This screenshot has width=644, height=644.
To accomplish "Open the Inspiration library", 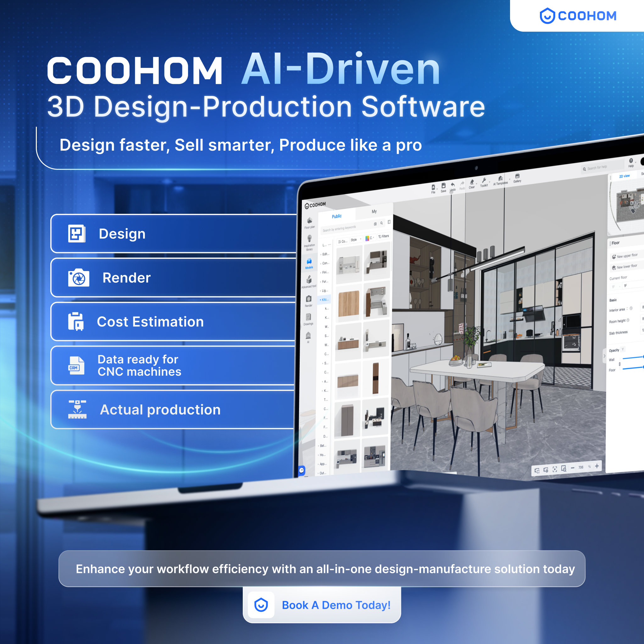I will coord(309,242).
